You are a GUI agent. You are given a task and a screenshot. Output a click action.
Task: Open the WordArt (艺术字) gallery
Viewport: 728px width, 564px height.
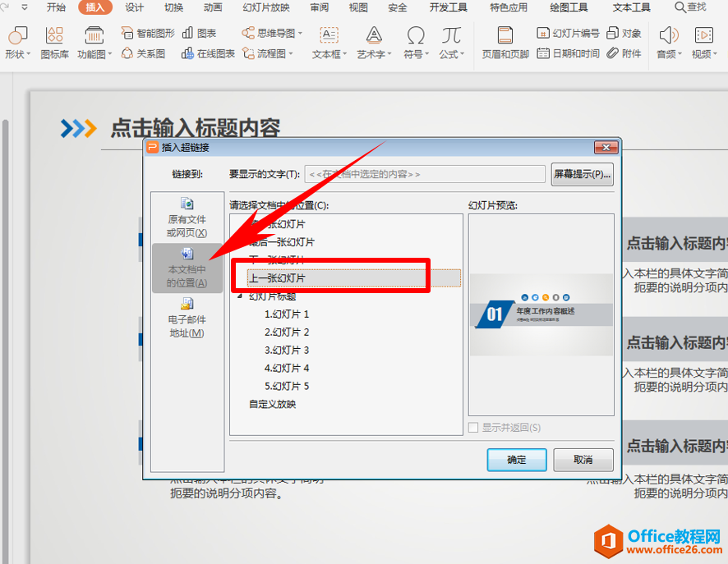(x=374, y=43)
